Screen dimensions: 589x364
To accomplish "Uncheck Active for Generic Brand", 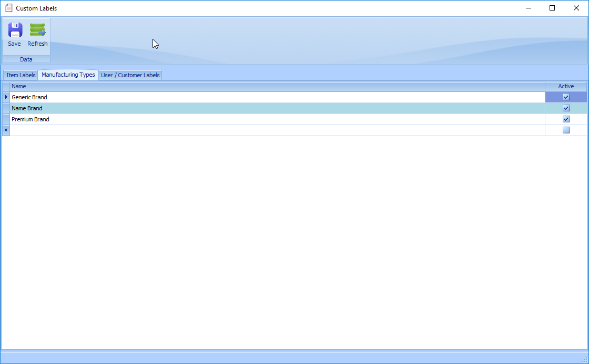I will [566, 97].
